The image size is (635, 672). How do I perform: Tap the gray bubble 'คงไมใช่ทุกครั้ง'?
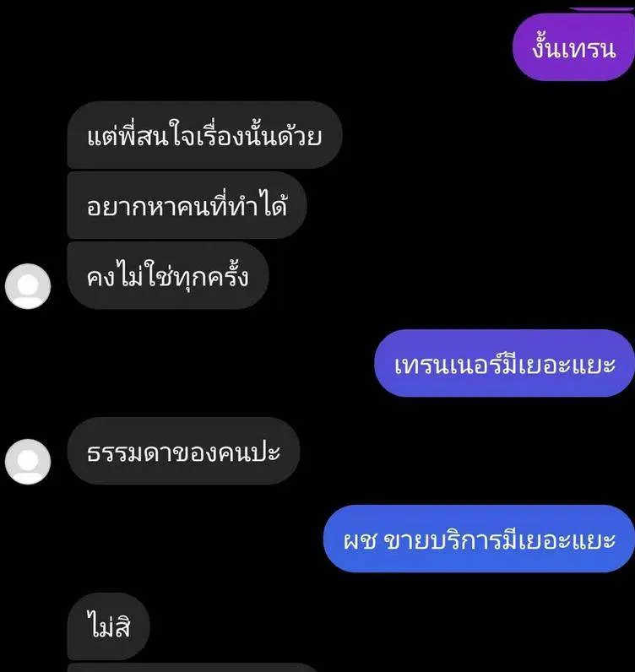(x=168, y=275)
